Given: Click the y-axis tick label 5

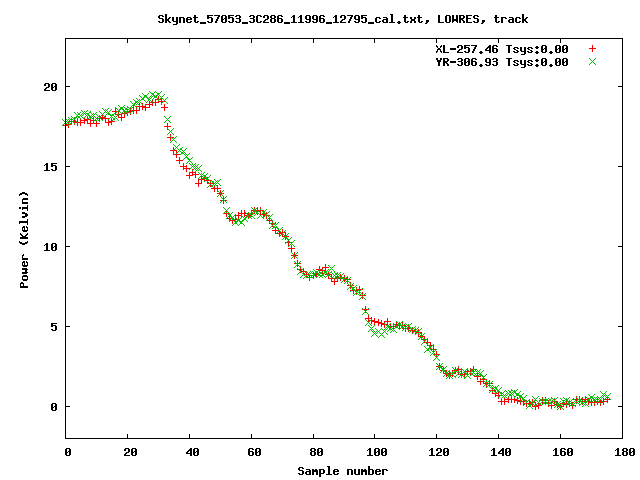Looking at the screenshot, I should pyautogui.click(x=54, y=327).
